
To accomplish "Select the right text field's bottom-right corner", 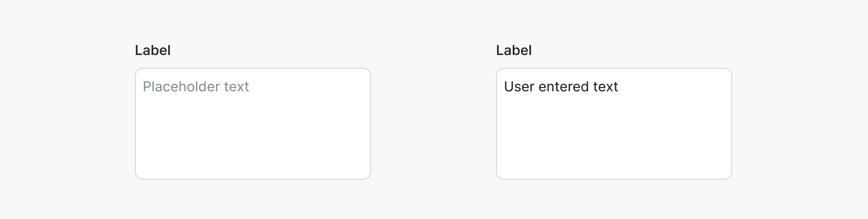I will [727, 175].
